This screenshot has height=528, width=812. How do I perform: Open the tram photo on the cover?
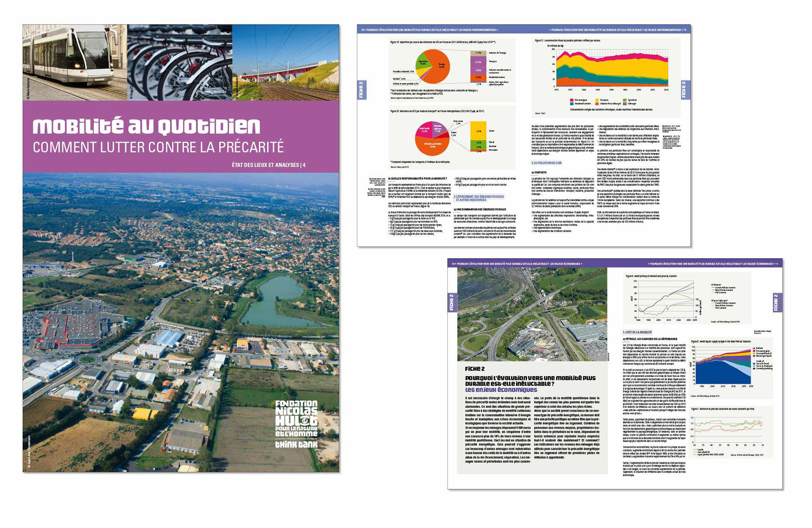74,62
